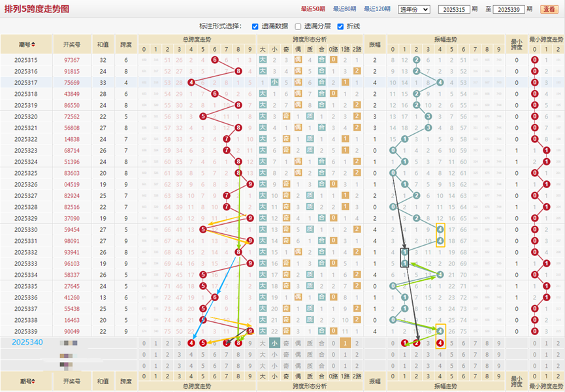Screen dimensions: 565x392
Task: Click the 总跨度走势 top header
Action: point(197,39)
